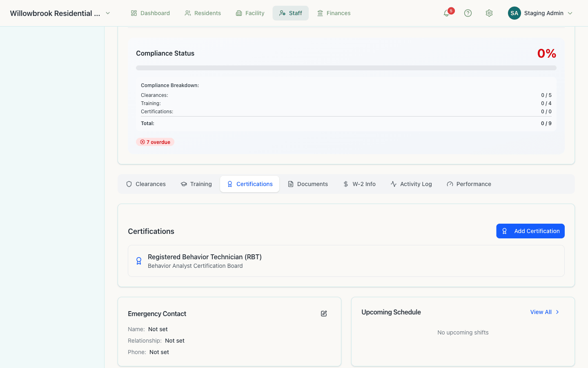This screenshot has height=368, width=588.
Task: Open the notifications bell icon
Action: [x=447, y=13]
